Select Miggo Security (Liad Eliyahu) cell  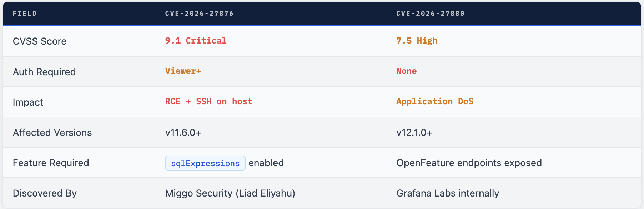(x=230, y=193)
